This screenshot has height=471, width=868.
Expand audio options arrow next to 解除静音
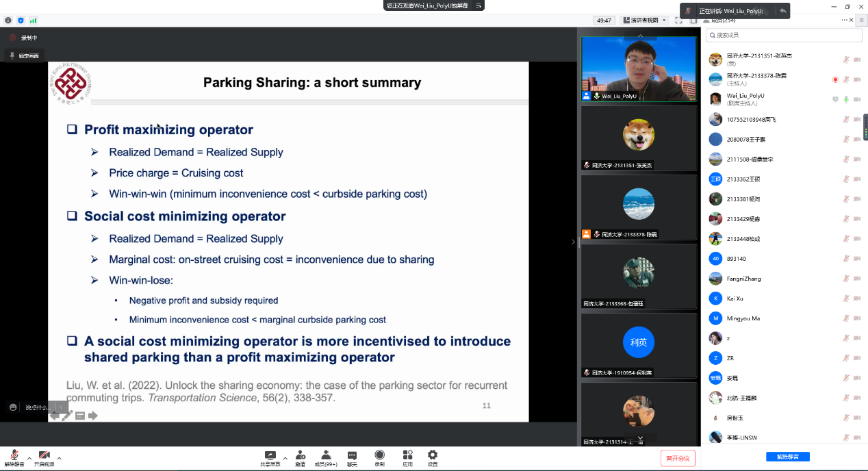pos(29,458)
